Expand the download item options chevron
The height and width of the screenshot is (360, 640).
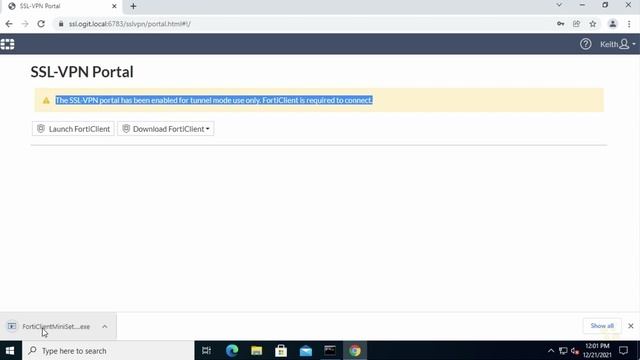tap(105, 327)
